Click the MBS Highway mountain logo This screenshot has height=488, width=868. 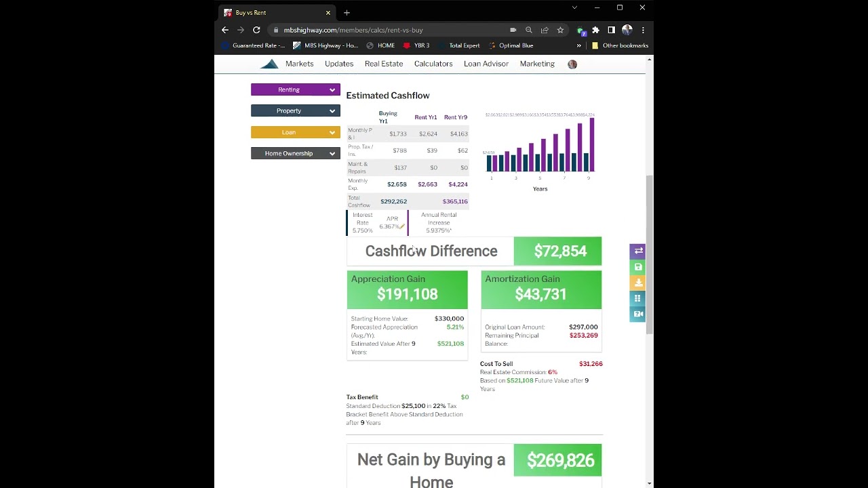[269, 64]
